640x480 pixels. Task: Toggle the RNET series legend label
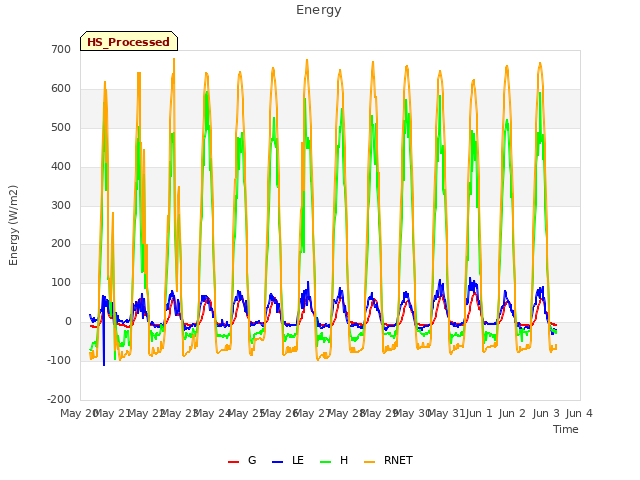[x=398, y=460]
